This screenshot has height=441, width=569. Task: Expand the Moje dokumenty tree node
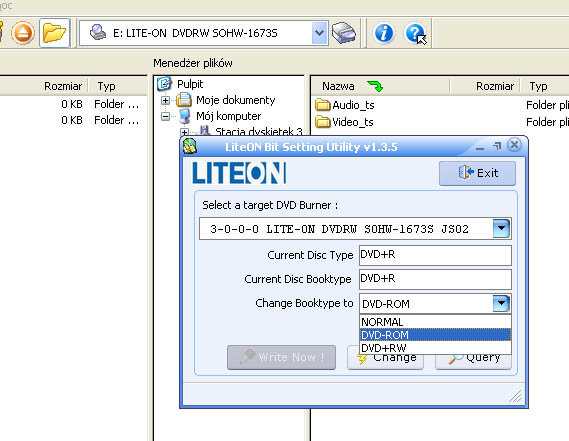[x=165, y=100]
